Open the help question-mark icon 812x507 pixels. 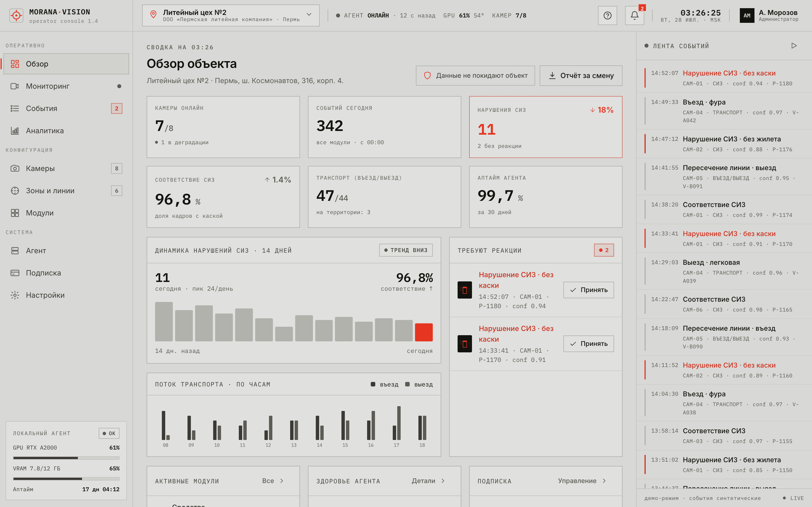pyautogui.click(x=607, y=15)
